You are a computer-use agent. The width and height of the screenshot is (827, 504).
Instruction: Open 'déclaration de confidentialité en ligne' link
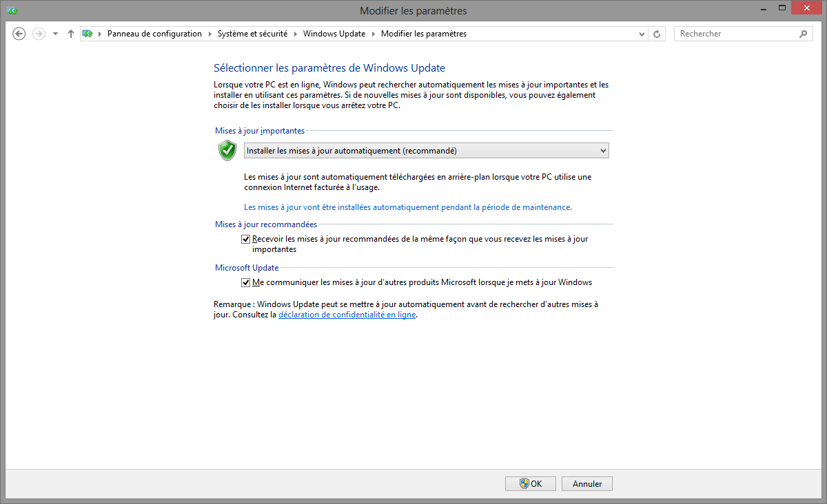[347, 315]
